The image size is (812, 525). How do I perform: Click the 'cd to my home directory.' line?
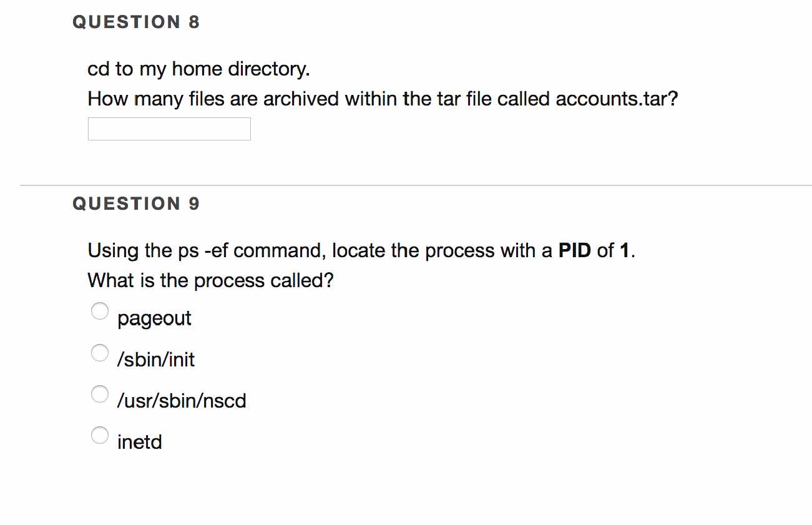(198, 69)
